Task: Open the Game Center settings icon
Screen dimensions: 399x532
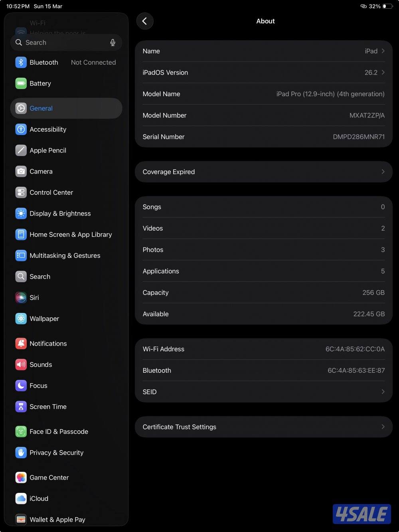Action: click(x=21, y=477)
